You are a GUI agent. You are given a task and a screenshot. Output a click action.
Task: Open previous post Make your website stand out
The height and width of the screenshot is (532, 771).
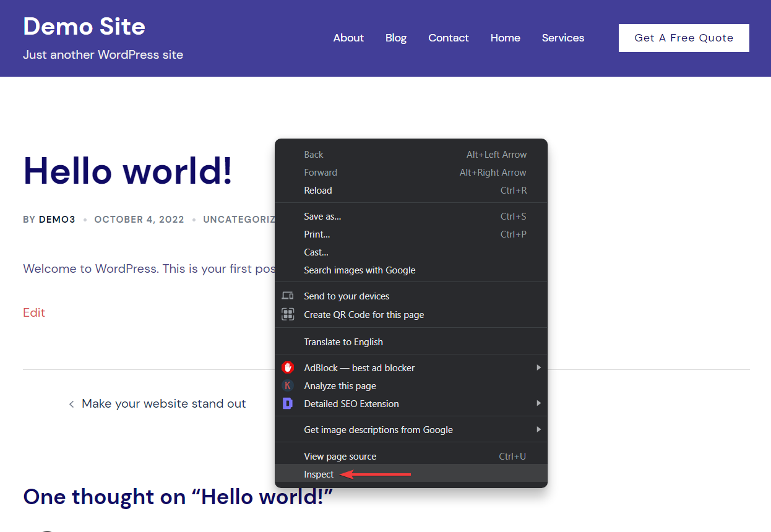163,403
